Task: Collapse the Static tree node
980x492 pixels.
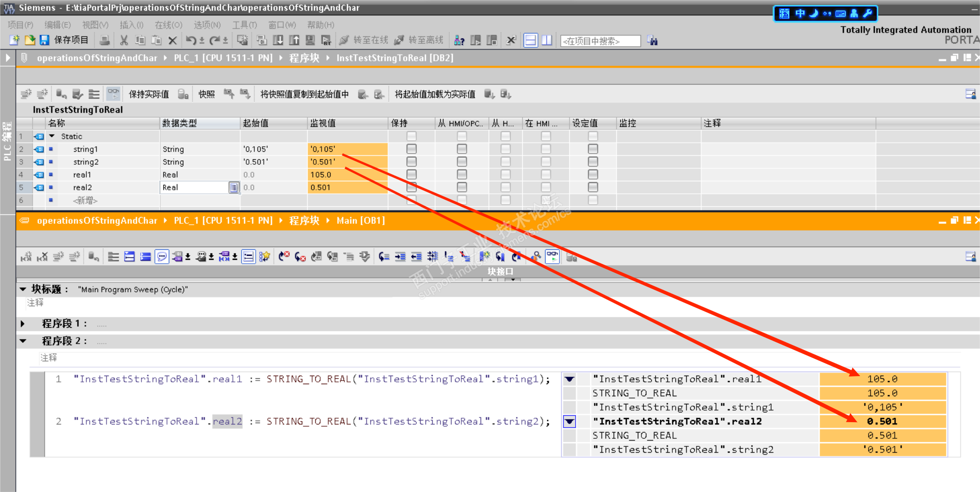Action: pyautogui.click(x=52, y=136)
